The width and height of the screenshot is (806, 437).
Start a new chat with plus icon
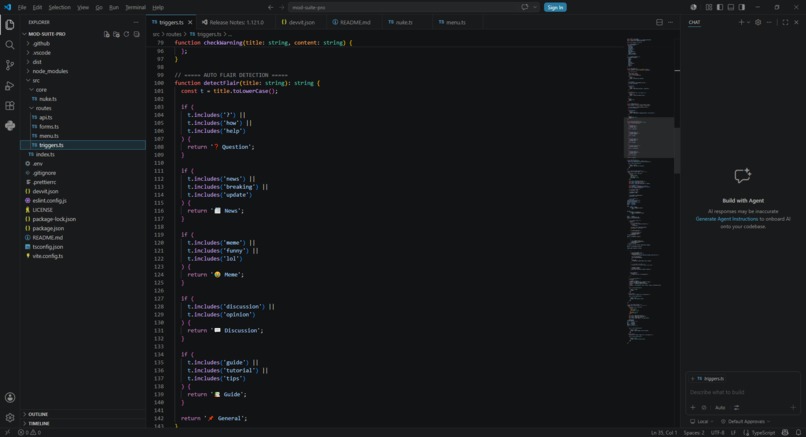741,22
